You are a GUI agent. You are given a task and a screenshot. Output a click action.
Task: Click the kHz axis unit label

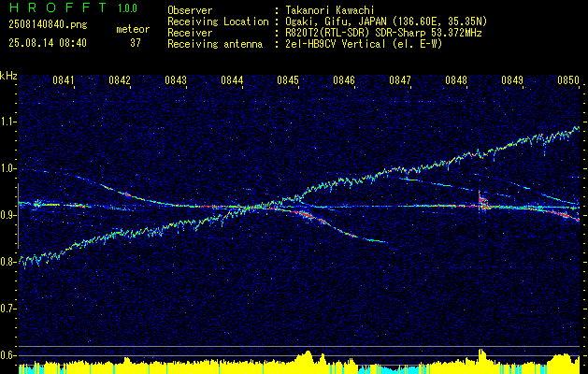(8, 76)
